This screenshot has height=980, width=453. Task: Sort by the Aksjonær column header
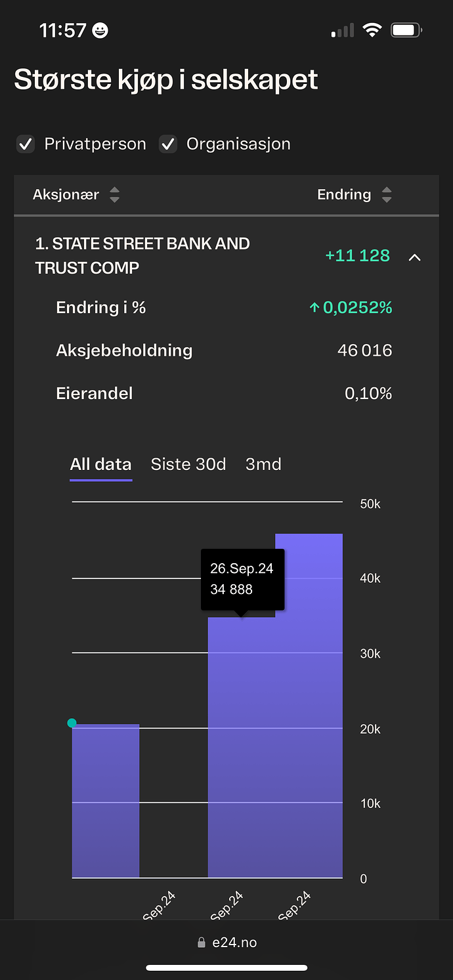[66, 195]
